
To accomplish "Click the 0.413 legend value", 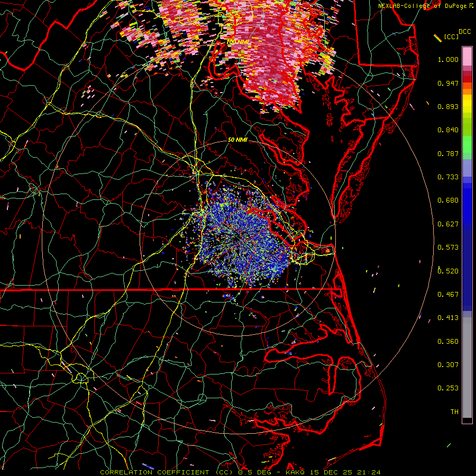I will pyautogui.click(x=448, y=318).
